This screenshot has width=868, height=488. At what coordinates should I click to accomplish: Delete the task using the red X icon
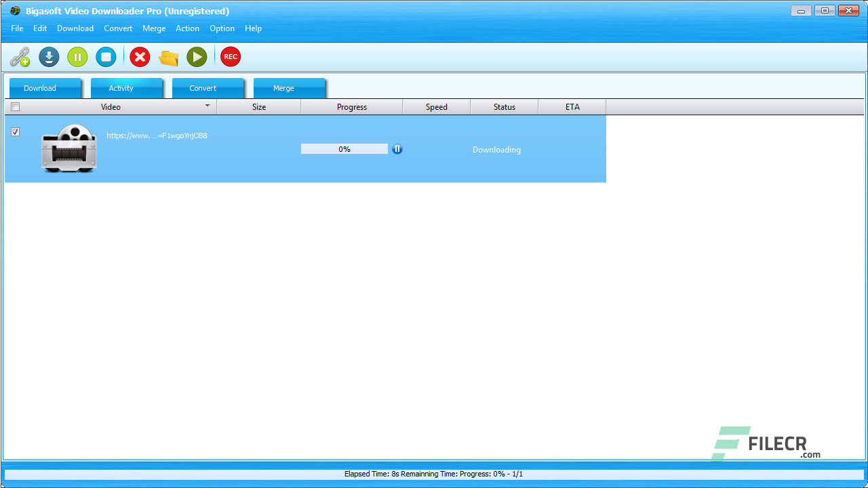coord(140,57)
